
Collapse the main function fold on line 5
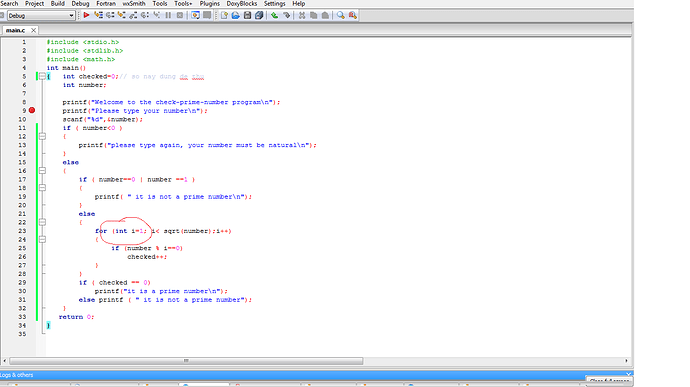(x=42, y=76)
